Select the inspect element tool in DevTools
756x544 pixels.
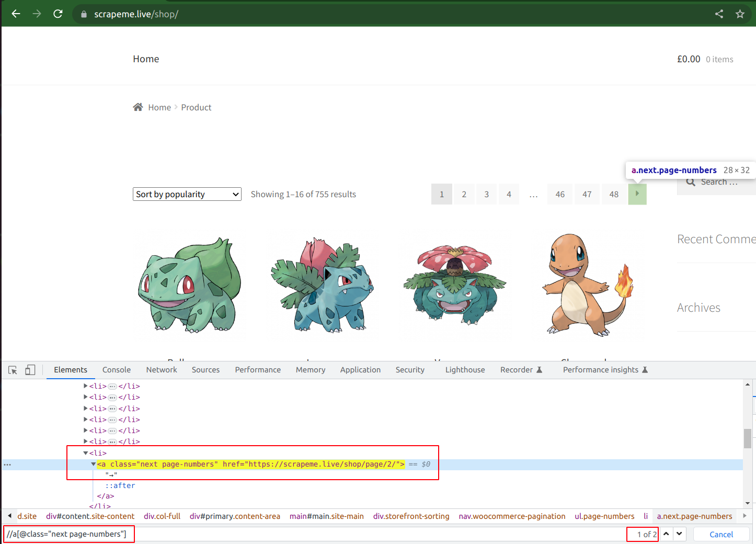12,370
